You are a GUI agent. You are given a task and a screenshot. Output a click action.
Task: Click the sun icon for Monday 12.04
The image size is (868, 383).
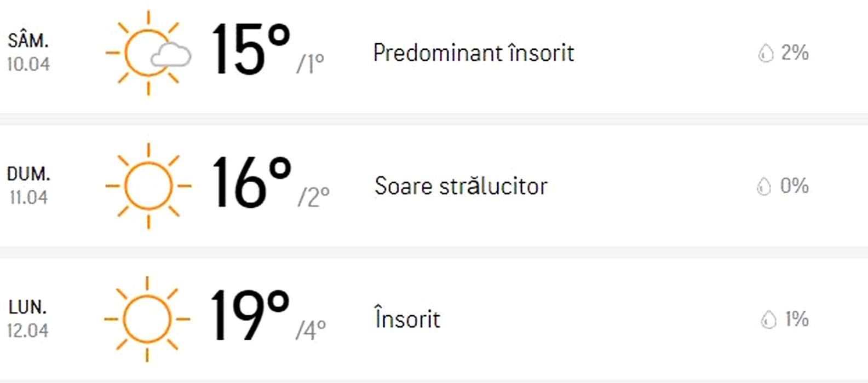(147, 319)
